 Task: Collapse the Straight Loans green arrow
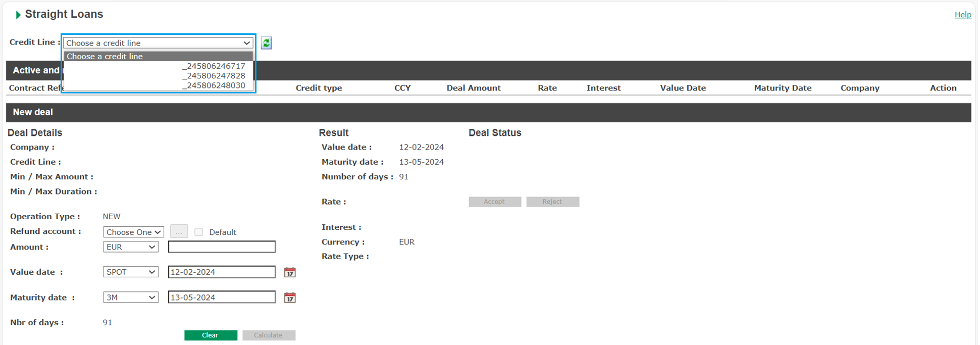pos(18,15)
